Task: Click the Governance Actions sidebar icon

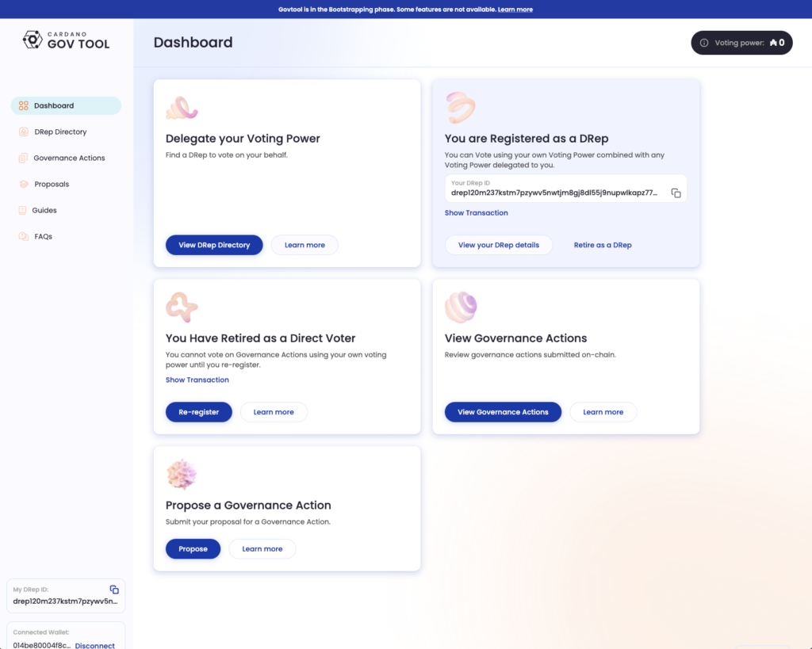Action: [24, 158]
